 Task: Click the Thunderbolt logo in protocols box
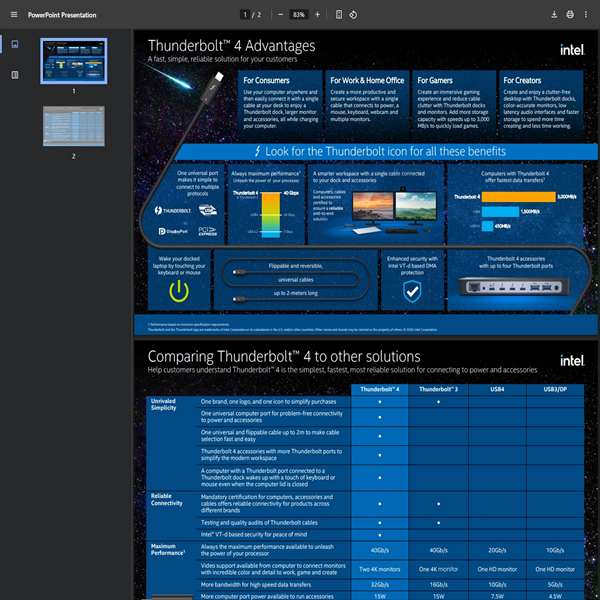click(x=173, y=210)
